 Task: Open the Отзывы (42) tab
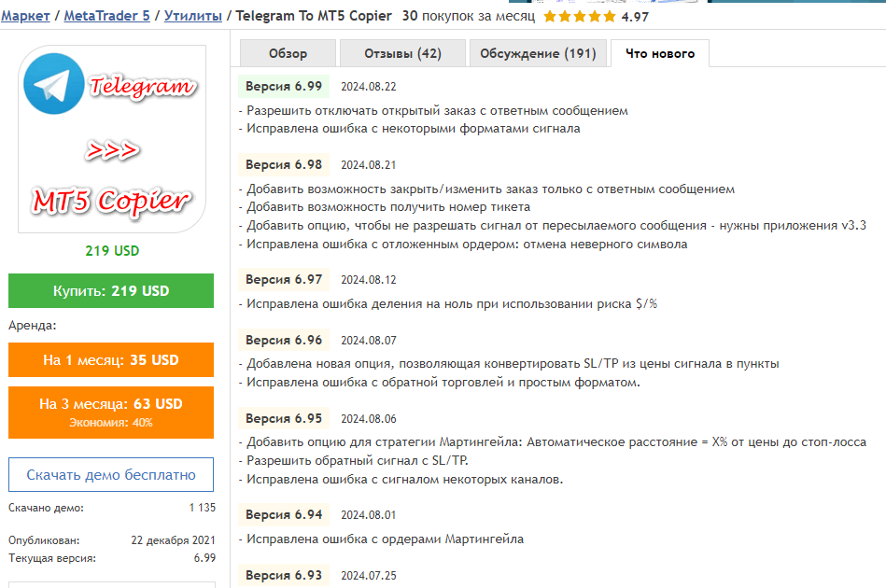[x=403, y=53]
